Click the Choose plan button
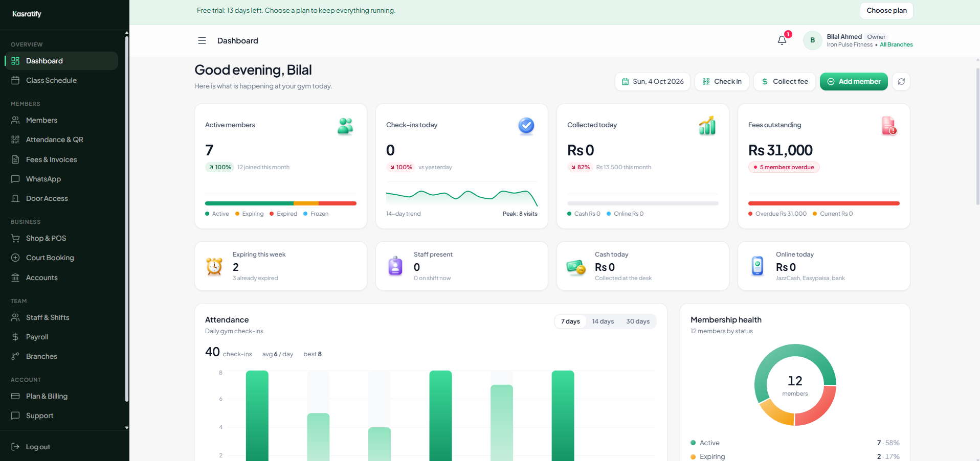980x461 pixels. point(886,10)
